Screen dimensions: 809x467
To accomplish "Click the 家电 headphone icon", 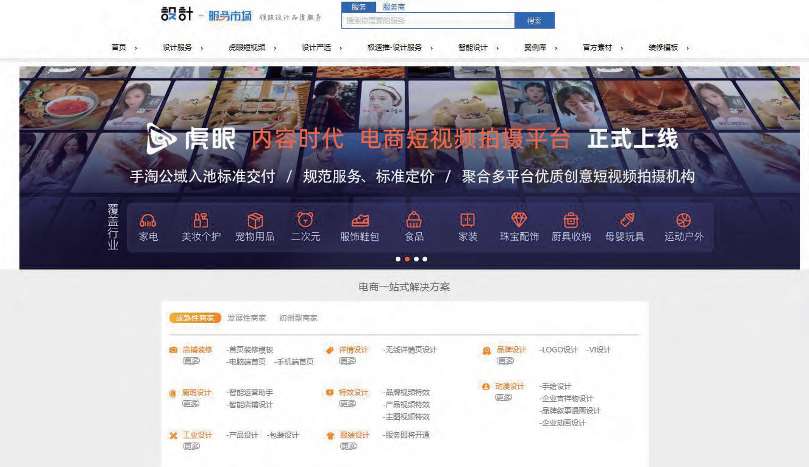I will click(x=148, y=220).
